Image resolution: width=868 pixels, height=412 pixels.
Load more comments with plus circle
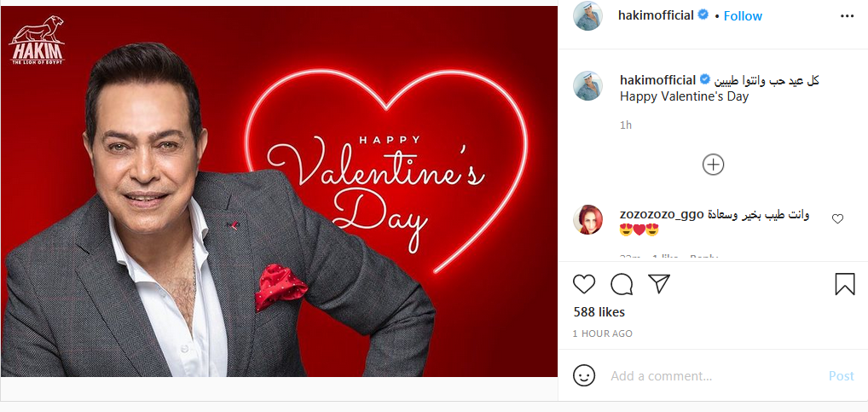713,165
